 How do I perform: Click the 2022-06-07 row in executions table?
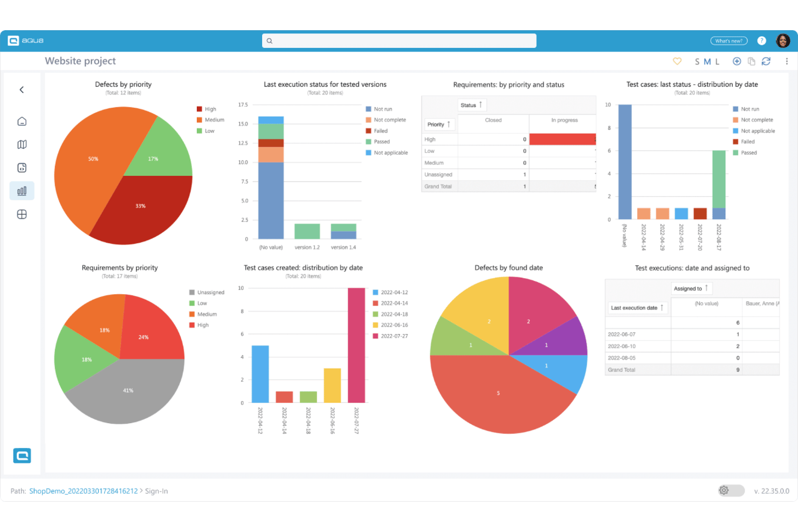coord(692,334)
